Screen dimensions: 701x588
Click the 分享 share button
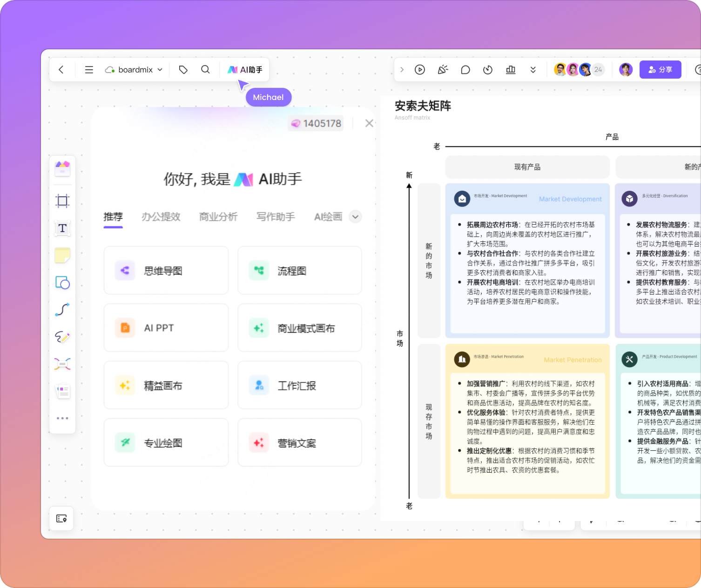661,70
